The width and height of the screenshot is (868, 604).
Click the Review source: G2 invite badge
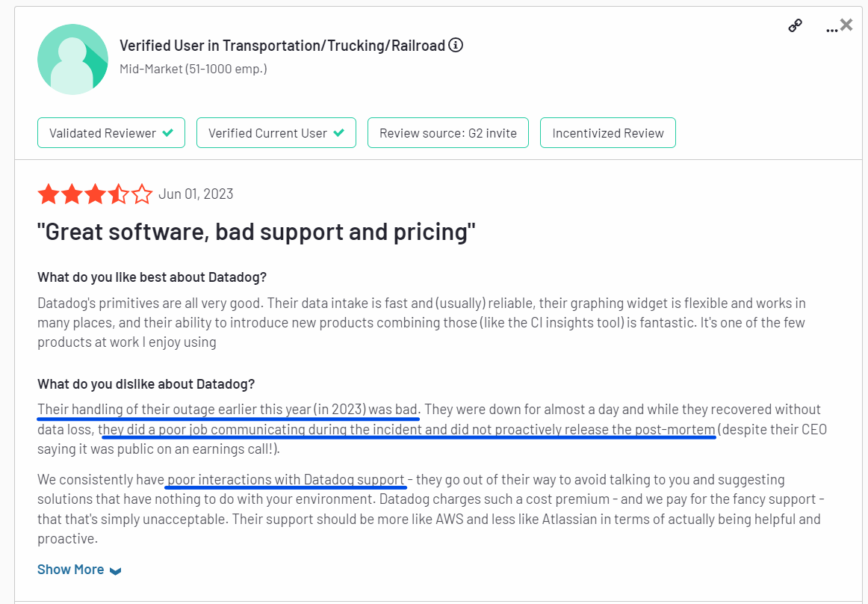(447, 133)
